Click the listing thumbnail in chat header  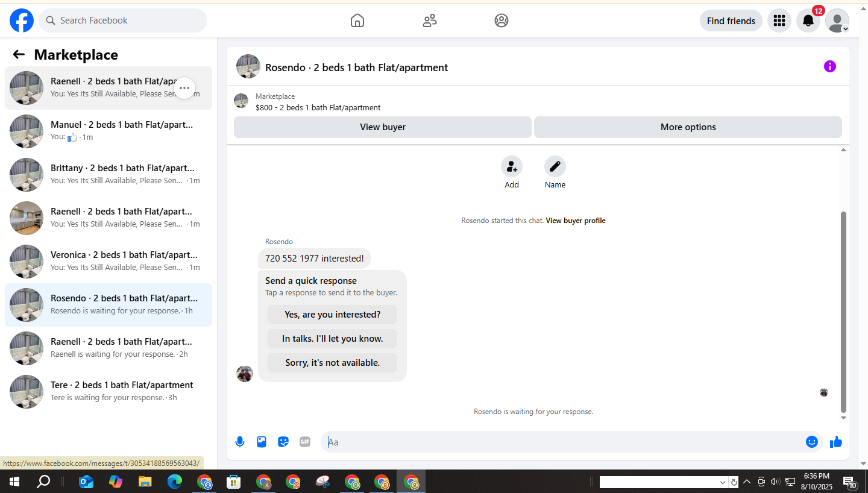[248, 66]
